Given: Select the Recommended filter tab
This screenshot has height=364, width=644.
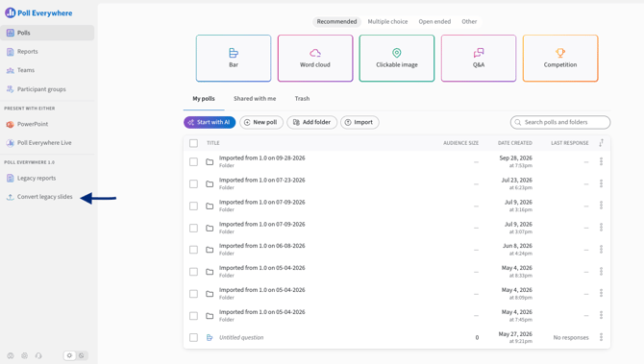Looking at the screenshot, I should (336, 21).
